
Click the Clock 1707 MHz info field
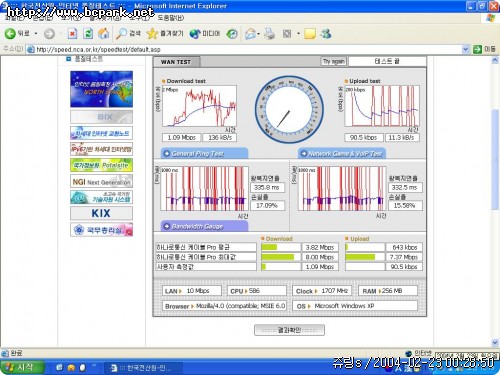pos(322,291)
